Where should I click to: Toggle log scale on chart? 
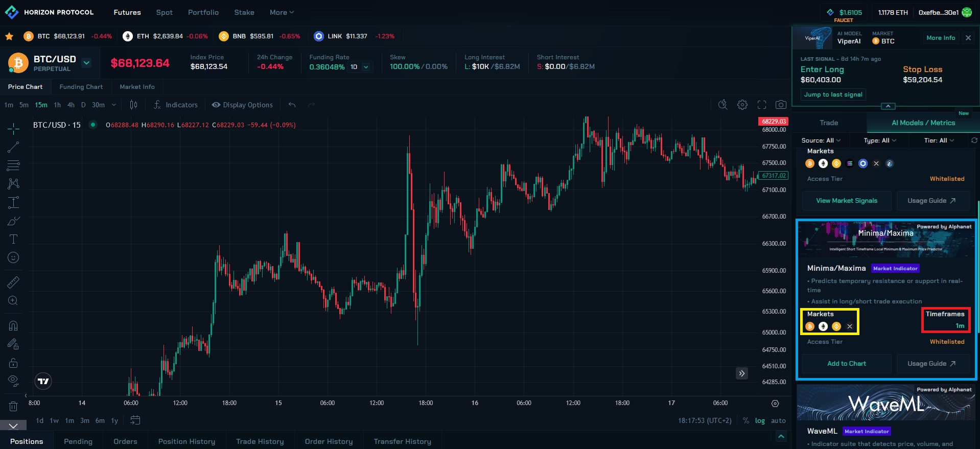tap(760, 420)
